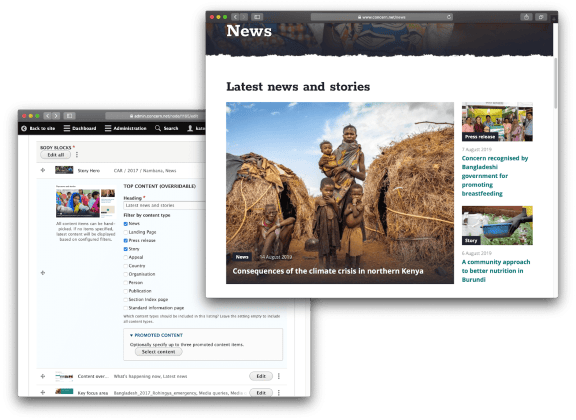Click the share icon in news browser

526,17
